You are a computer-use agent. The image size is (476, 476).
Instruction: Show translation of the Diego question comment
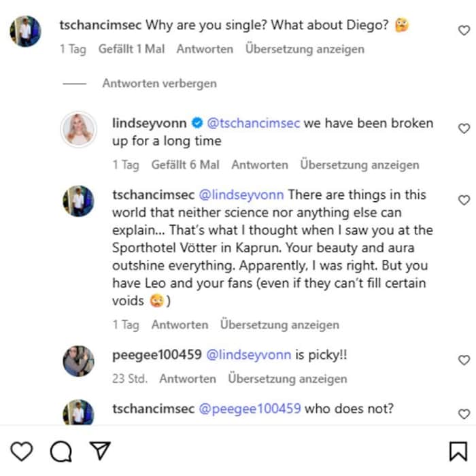tap(305, 49)
